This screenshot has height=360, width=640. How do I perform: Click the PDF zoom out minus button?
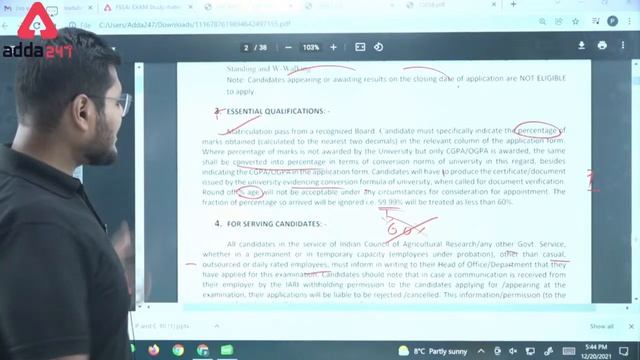[x=288, y=47]
